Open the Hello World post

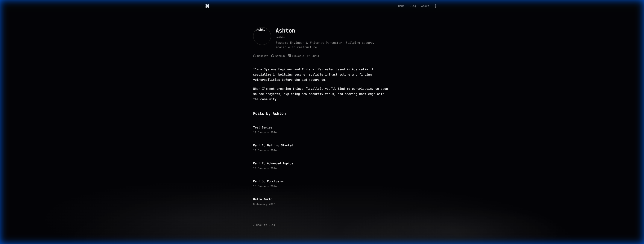tap(262, 199)
